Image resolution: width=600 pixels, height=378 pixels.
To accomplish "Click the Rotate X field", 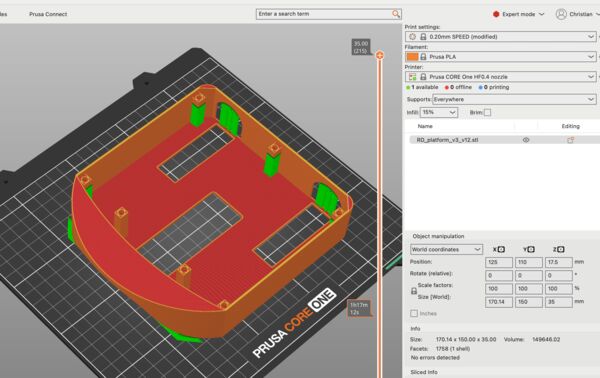I will coord(499,275).
